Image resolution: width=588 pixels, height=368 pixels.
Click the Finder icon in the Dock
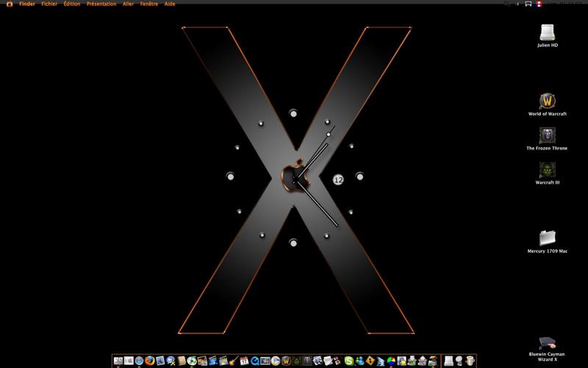point(118,361)
